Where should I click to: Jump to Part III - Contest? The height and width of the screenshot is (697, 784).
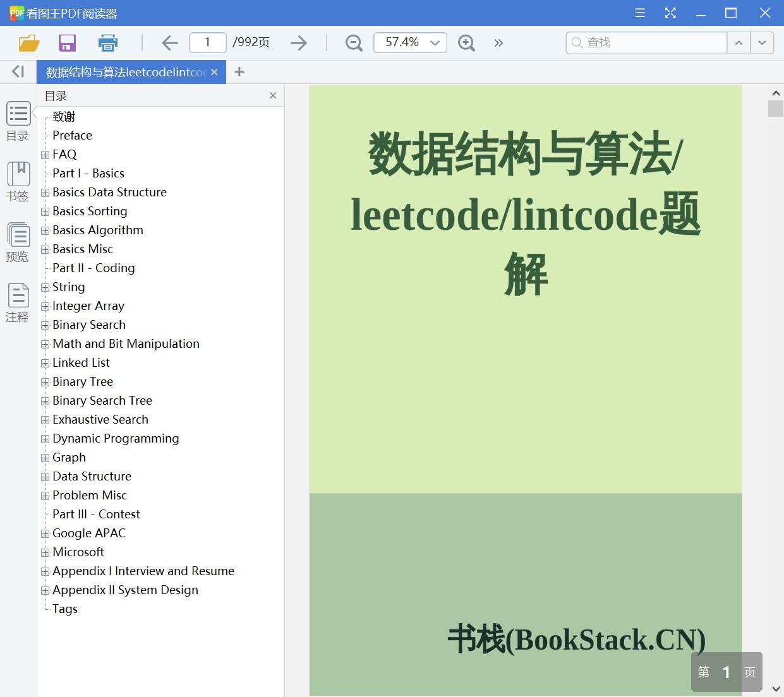[x=96, y=514]
